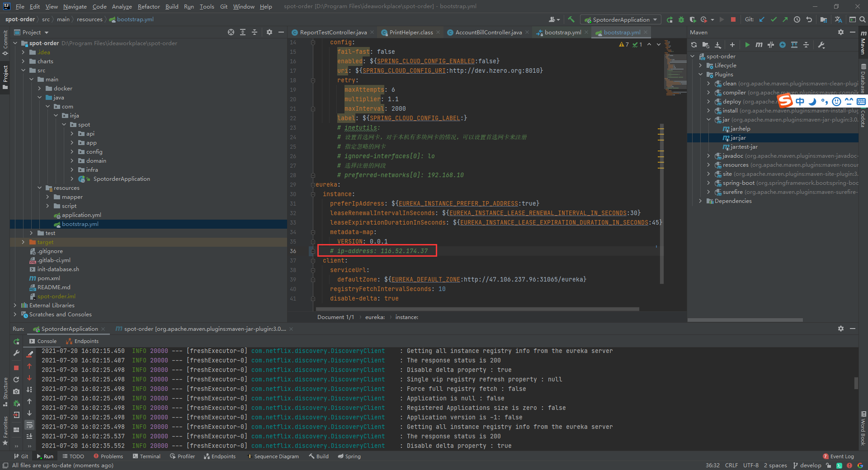Click the Run console vertical scrollbar

pos(856,383)
